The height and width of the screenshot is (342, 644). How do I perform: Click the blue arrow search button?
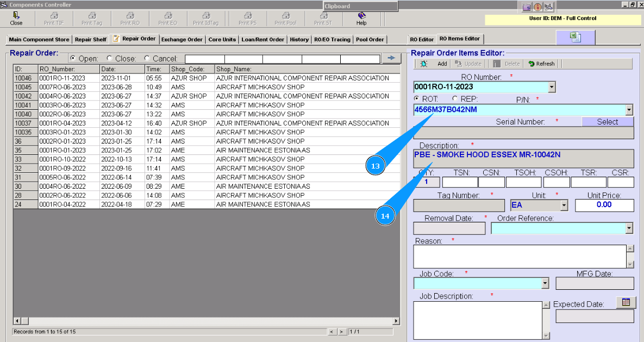click(391, 58)
